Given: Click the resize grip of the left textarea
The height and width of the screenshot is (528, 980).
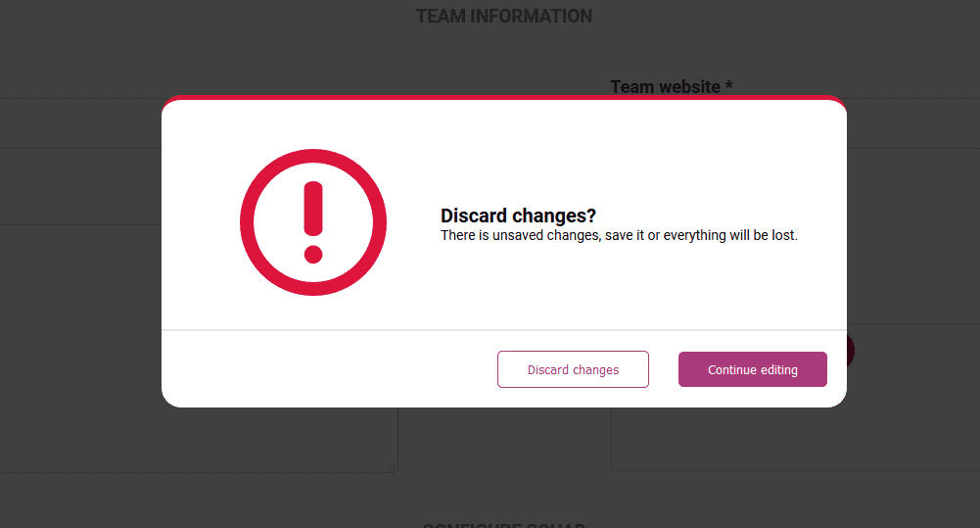Looking at the screenshot, I should tap(391, 466).
